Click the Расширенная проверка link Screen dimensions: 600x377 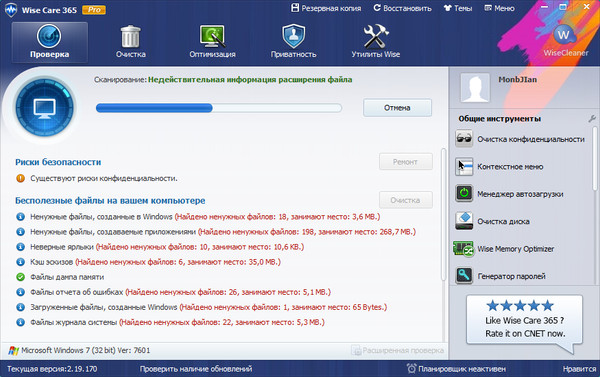pyautogui.click(x=398, y=350)
